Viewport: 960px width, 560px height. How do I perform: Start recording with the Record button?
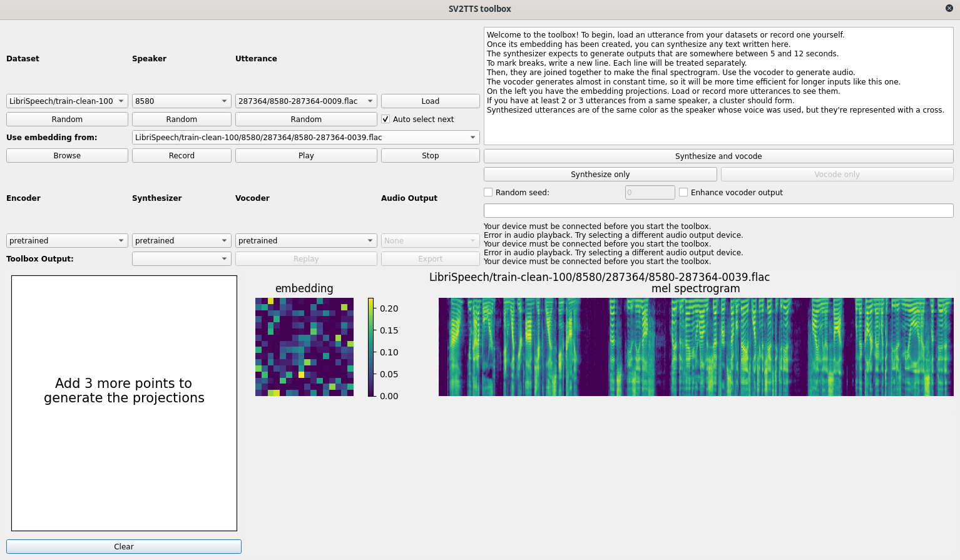(x=181, y=155)
